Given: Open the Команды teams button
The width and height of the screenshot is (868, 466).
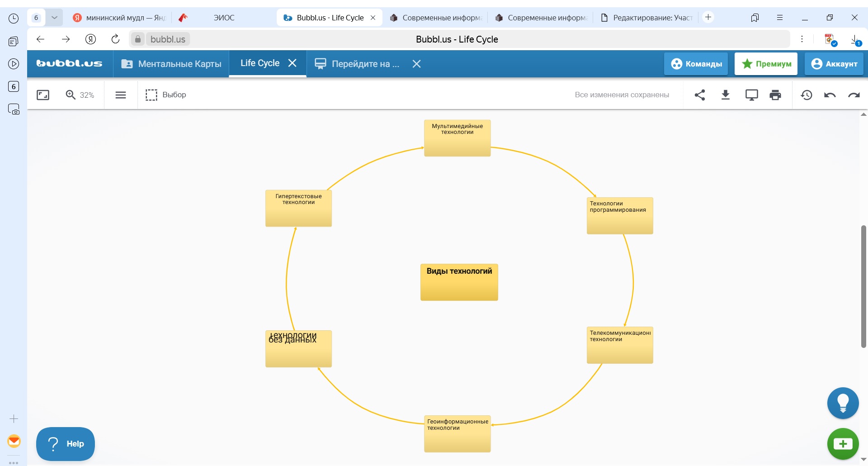Looking at the screenshot, I should 696,64.
